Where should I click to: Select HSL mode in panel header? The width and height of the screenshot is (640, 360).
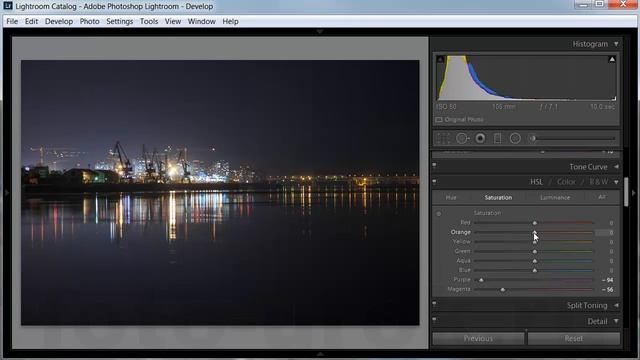click(x=536, y=182)
